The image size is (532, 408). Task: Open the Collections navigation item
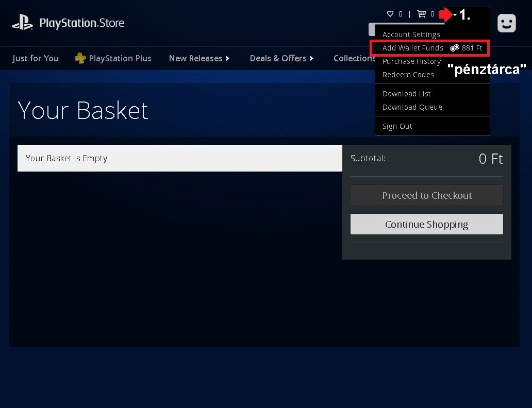pyautogui.click(x=354, y=58)
